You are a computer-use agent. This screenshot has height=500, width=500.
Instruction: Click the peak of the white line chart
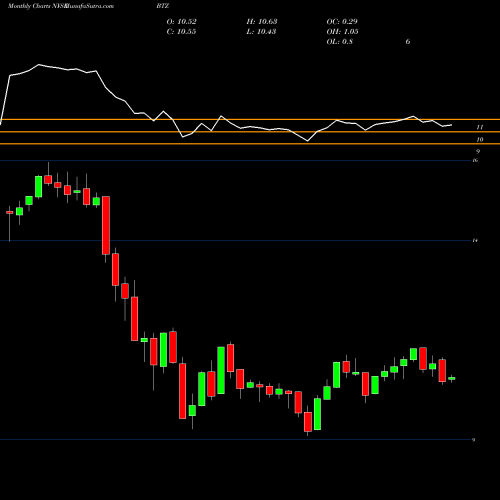(x=39, y=64)
